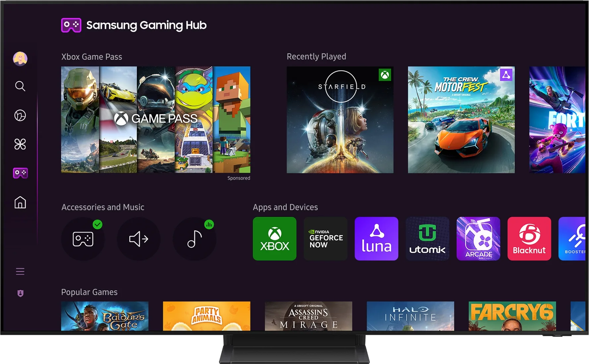Open the privacy shield icon
Viewport: 589px width, 364px height.
point(20,293)
